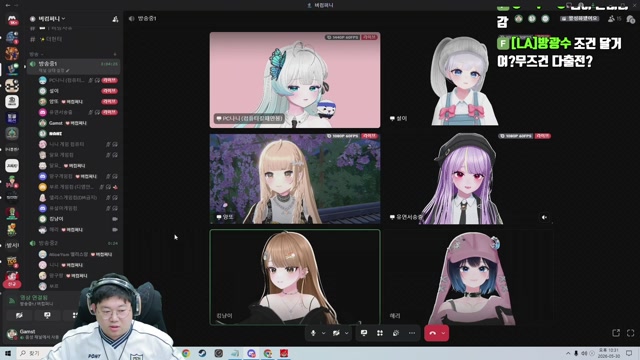The image size is (640, 360).
Task: Click 1440P 60FPS quality badge on PC나나 tile
Action: click(342, 37)
